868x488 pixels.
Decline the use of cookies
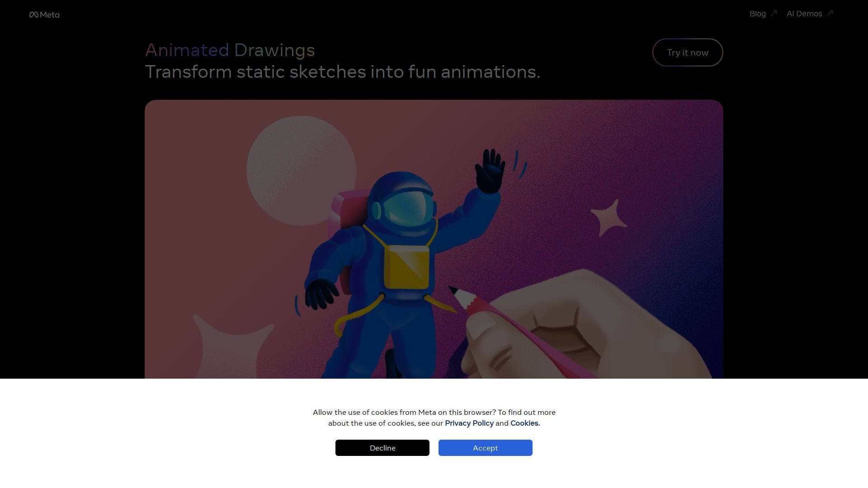click(x=382, y=448)
